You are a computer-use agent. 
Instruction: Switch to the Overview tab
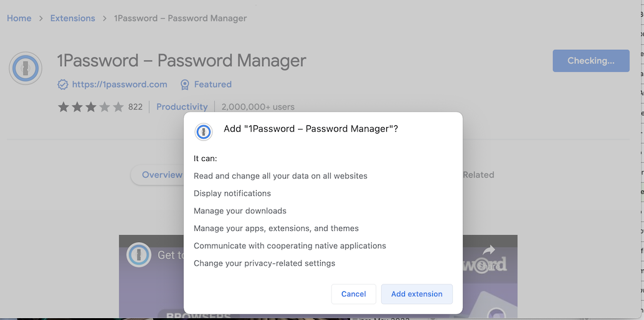161,175
